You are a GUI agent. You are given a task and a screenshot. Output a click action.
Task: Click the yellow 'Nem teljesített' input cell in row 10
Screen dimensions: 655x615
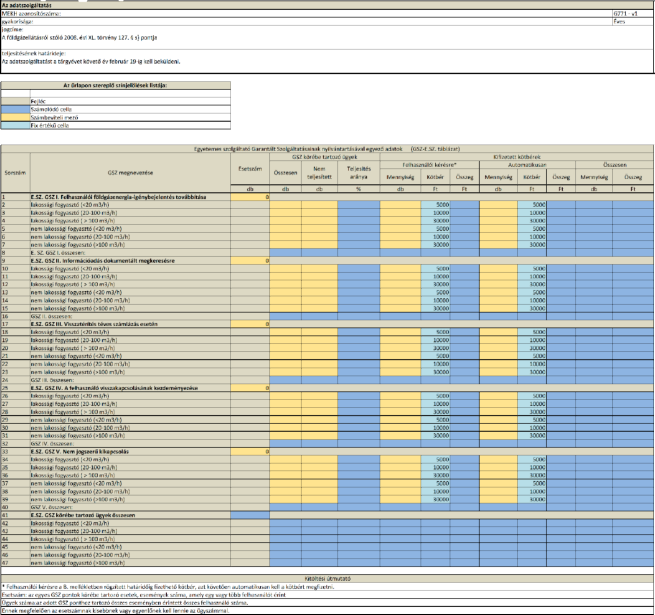pyautogui.click(x=319, y=269)
